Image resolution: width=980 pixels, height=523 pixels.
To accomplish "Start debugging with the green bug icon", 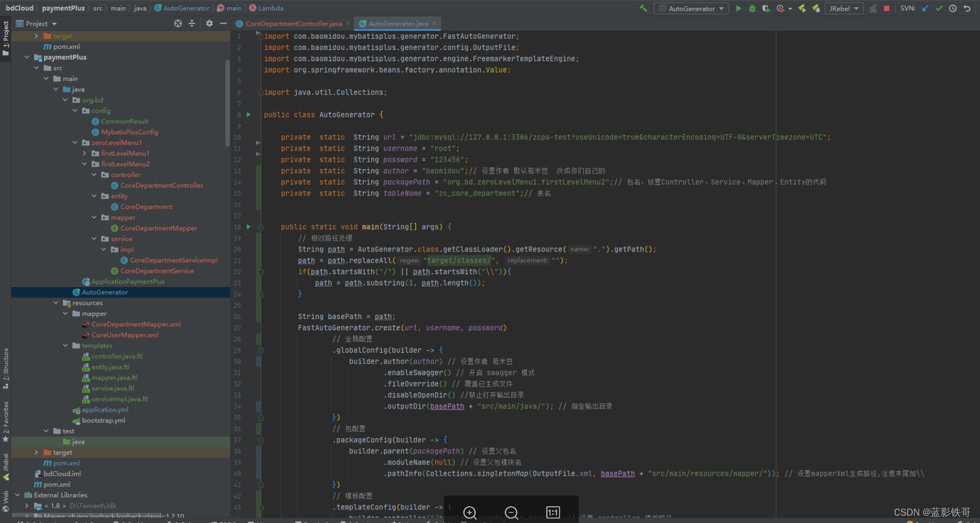I will pyautogui.click(x=752, y=8).
